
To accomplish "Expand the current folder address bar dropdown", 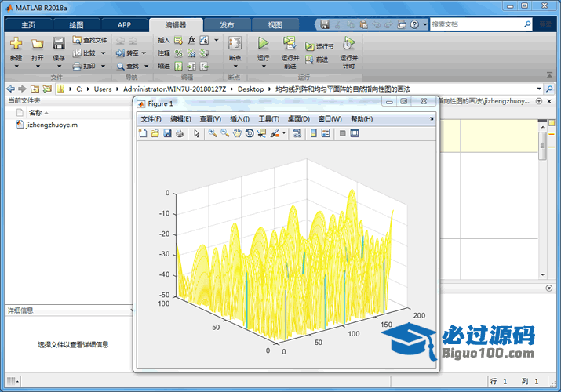I will [x=538, y=89].
